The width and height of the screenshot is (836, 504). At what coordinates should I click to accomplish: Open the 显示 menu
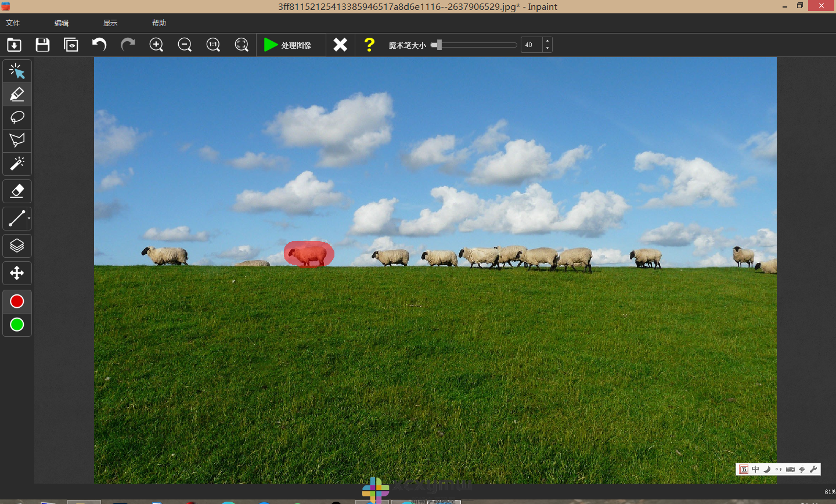(110, 23)
